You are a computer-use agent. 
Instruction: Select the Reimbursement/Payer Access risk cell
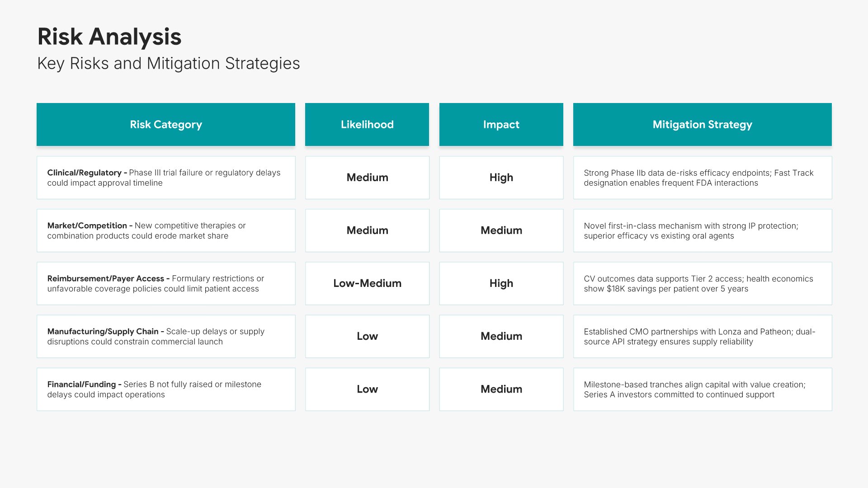click(166, 283)
